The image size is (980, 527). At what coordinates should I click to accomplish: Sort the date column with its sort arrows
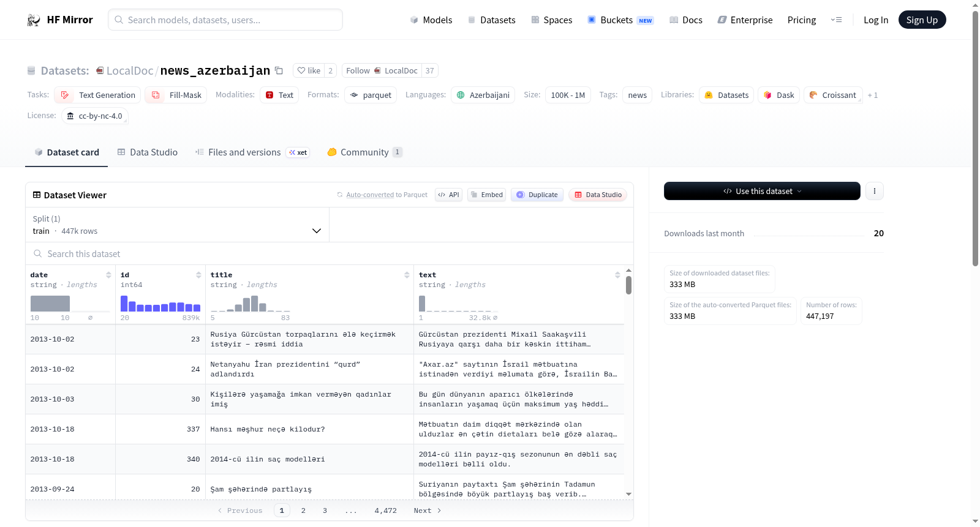point(108,275)
